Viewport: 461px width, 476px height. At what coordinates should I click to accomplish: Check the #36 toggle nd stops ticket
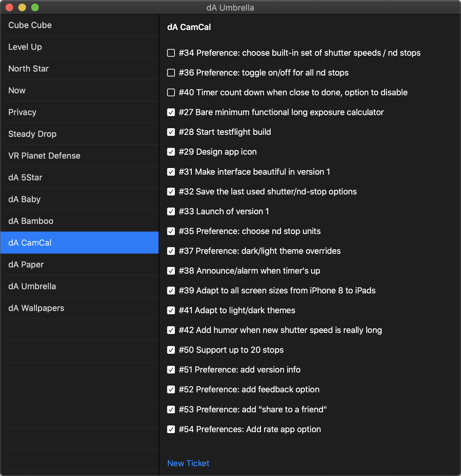171,73
